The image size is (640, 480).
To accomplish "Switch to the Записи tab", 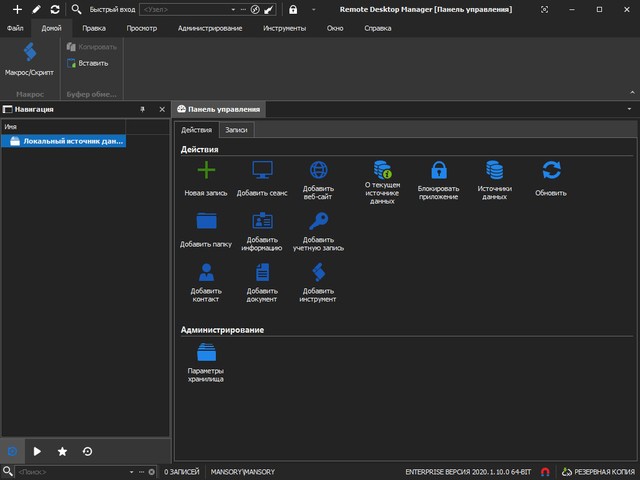I will click(236, 130).
